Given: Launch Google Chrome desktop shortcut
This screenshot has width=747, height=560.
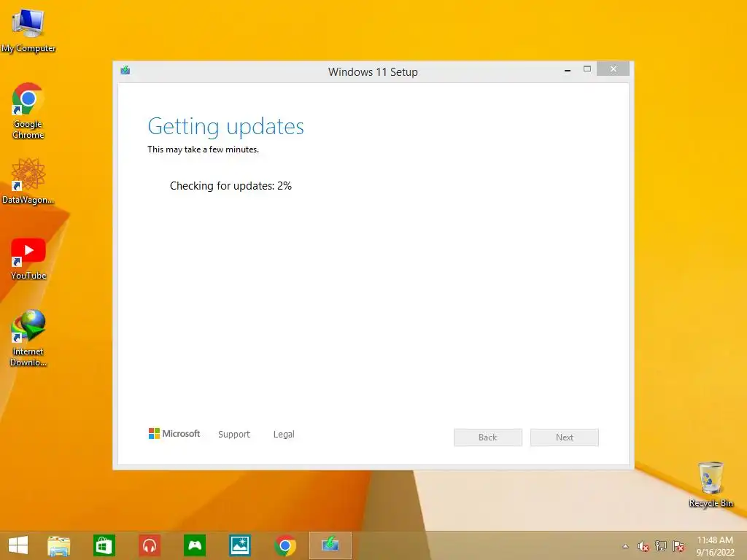Looking at the screenshot, I should coord(28,111).
